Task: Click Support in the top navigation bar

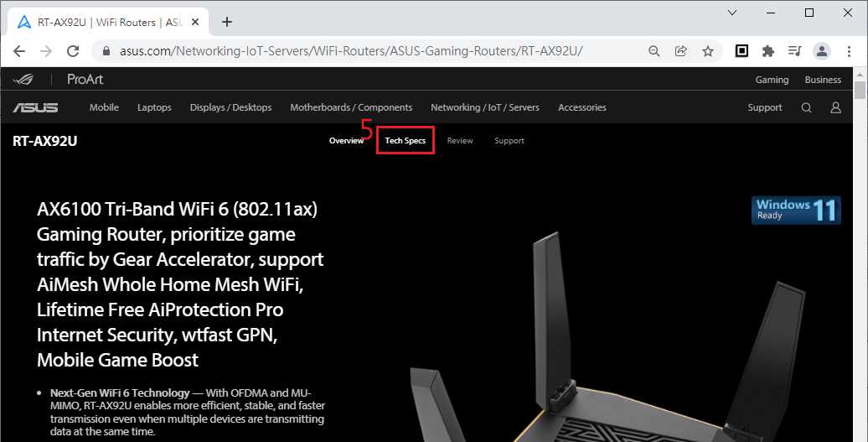Action: tap(764, 107)
